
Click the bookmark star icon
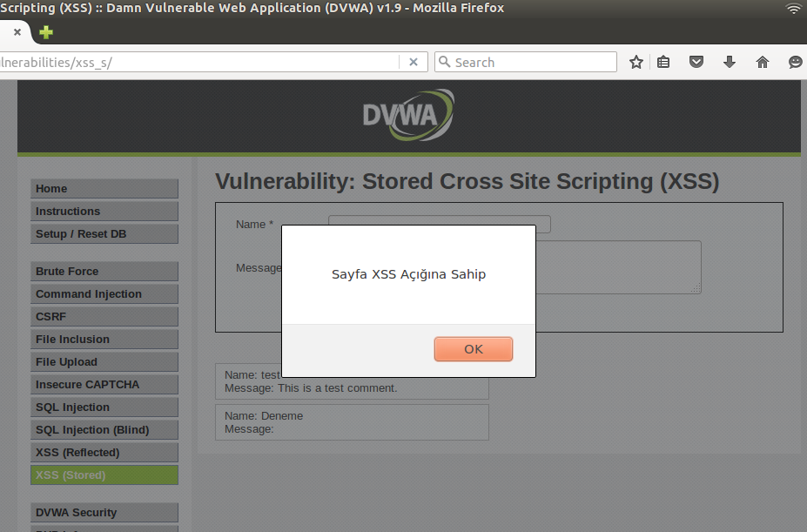[636, 63]
